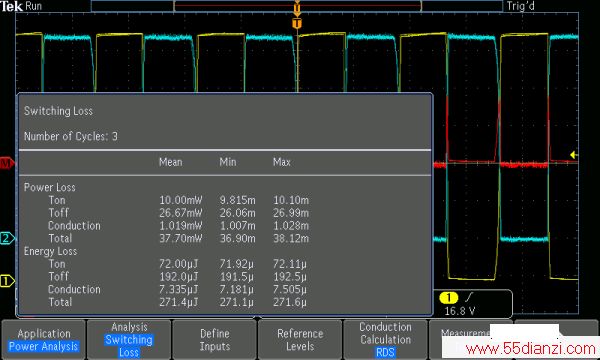Click the yellow trigger level arrow
Image resolution: width=600 pixels, height=360 pixels.
tap(573, 155)
